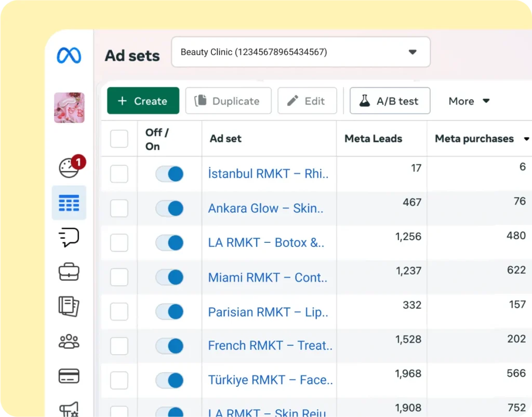Open the LA RMKT – Botox &.. ad set
The width and height of the screenshot is (532, 417).
[x=267, y=242]
